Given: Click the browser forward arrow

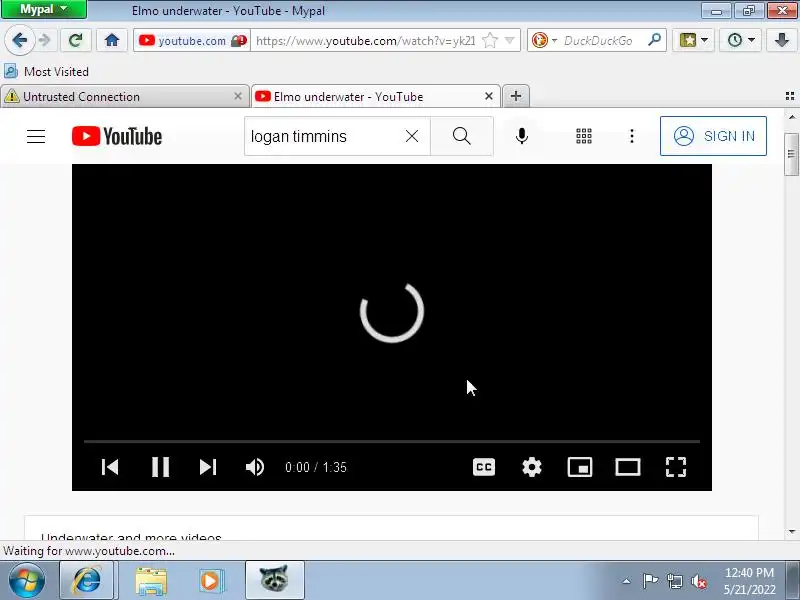Looking at the screenshot, I should pyautogui.click(x=45, y=40).
